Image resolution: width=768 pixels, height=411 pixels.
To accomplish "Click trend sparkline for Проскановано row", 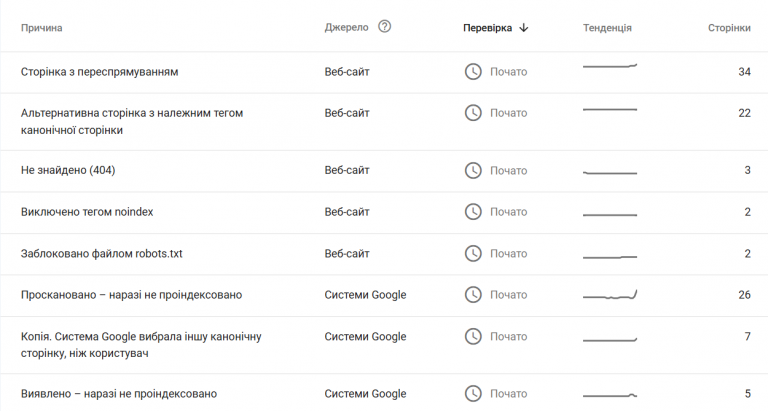I will tap(610, 296).
